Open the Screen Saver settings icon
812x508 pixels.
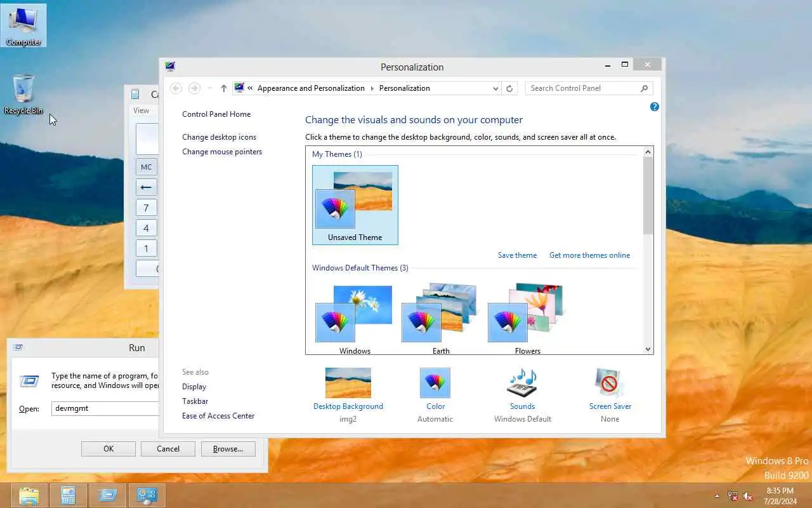pos(610,383)
